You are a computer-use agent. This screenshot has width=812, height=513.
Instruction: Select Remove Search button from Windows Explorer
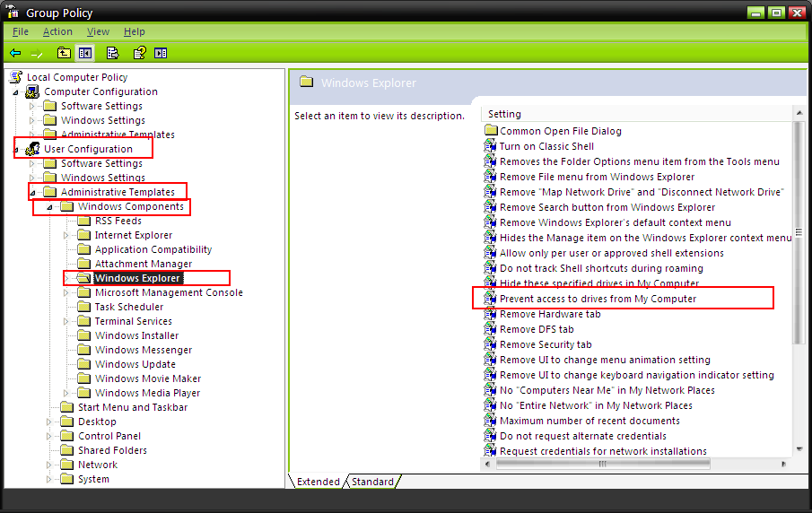(x=607, y=207)
